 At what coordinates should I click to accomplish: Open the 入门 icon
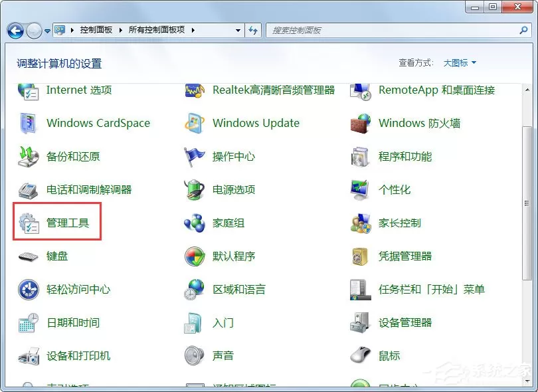pyautogui.click(x=193, y=323)
